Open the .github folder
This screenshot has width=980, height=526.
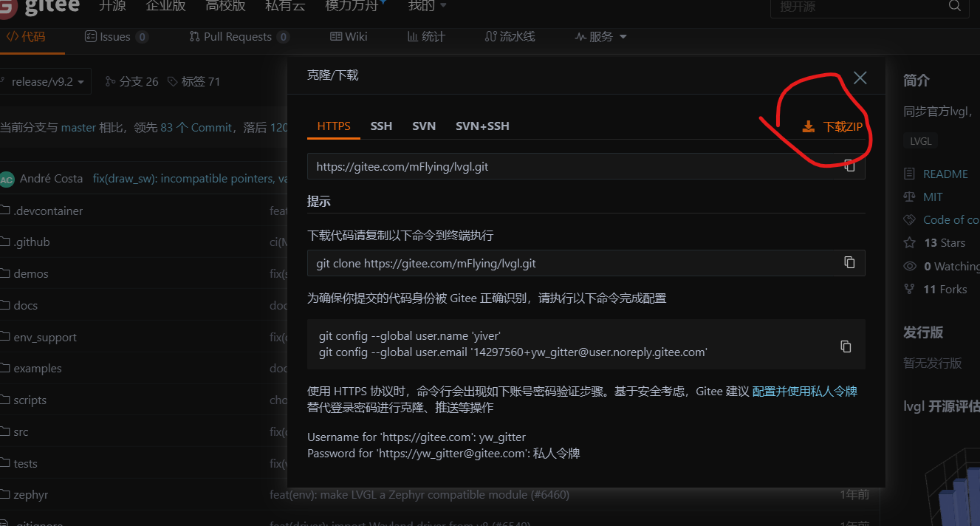point(32,242)
